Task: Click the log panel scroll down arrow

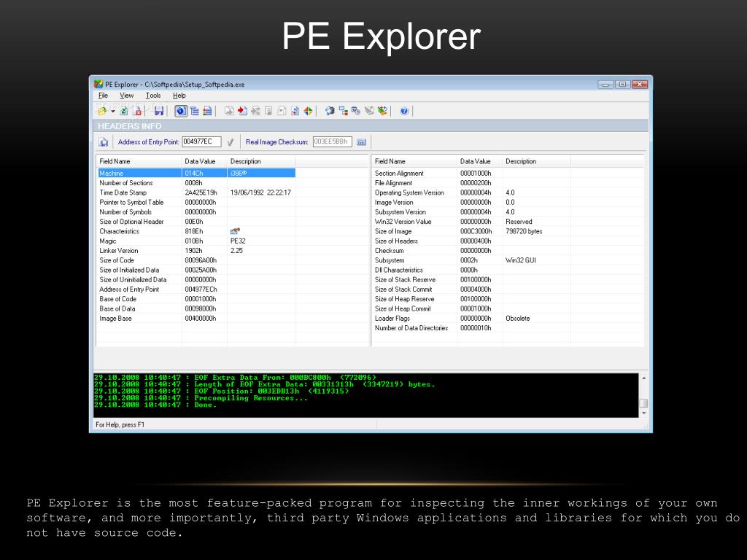Action: (643, 413)
